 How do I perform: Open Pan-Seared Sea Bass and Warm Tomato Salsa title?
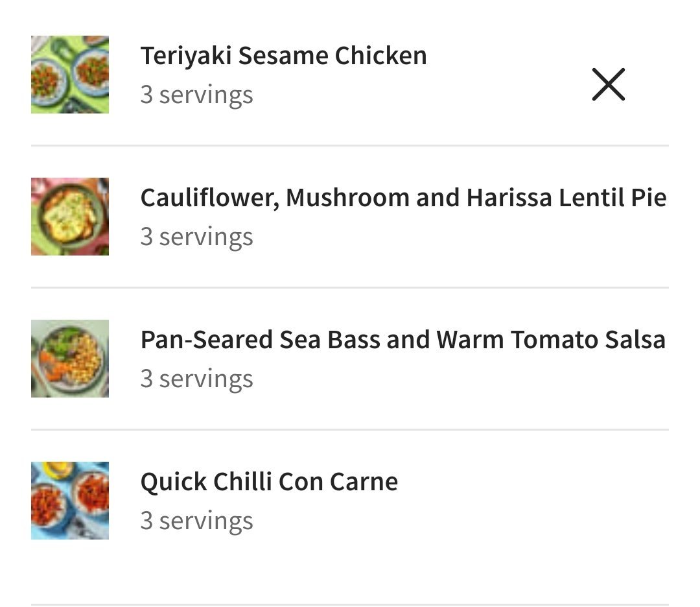pyautogui.click(x=402, y=339)
